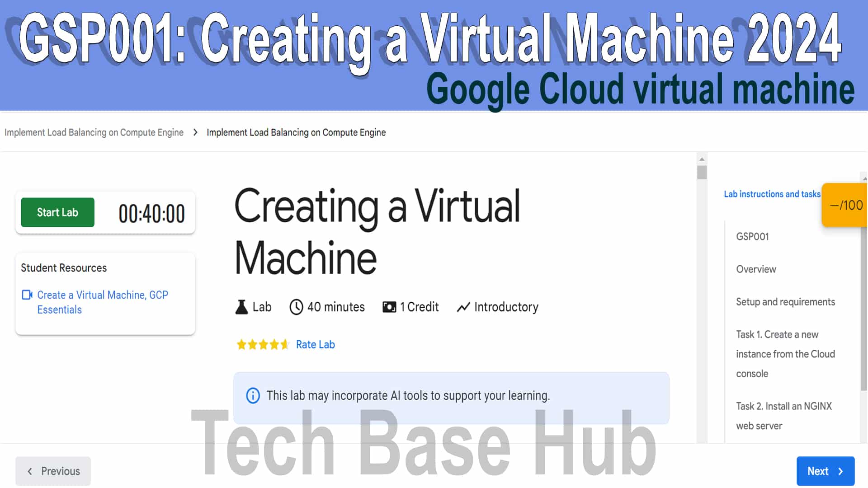
Task: Click the lab flask/beaker icon
Action: coord(241,307)
